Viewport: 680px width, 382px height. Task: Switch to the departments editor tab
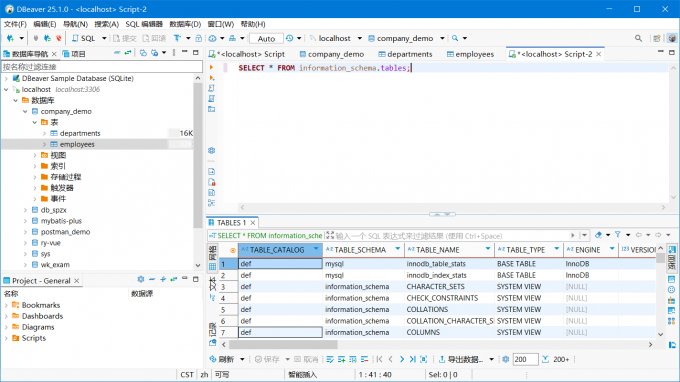(405, 54)
